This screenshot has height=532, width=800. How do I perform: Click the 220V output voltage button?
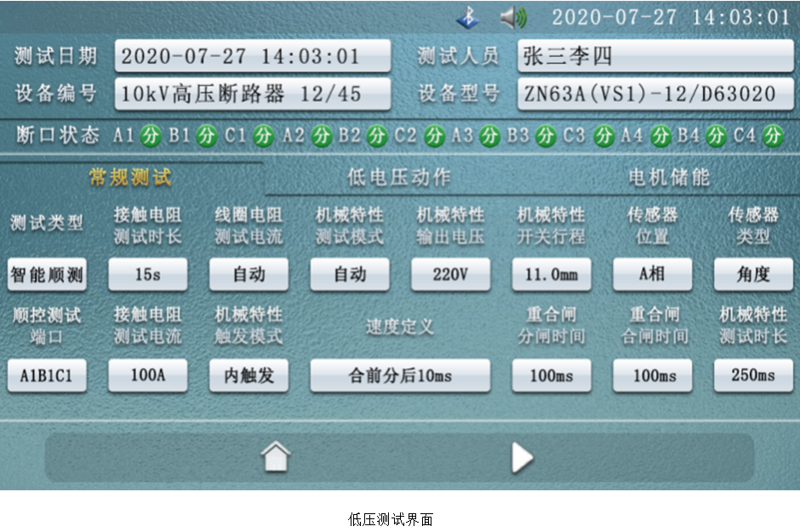450,274
